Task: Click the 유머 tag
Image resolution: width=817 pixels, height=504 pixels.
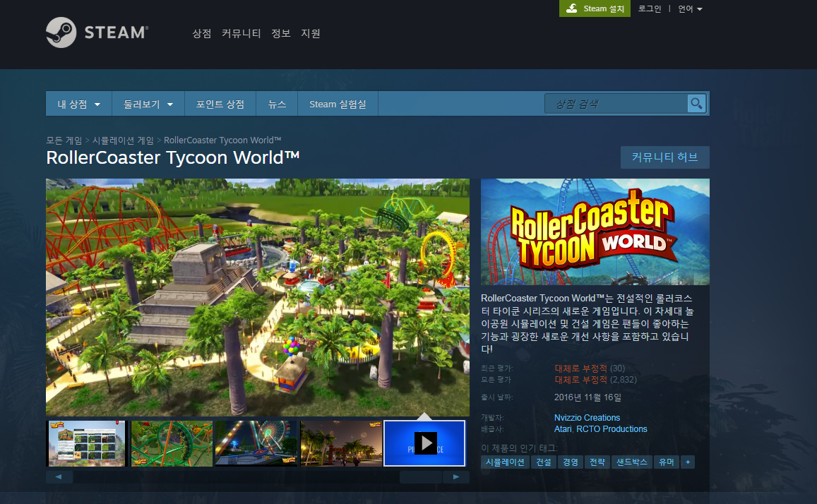Action: (666, 462)
